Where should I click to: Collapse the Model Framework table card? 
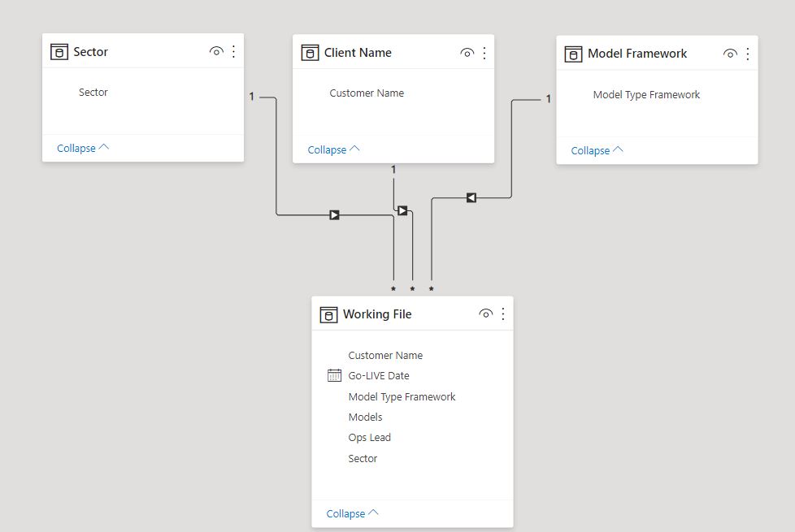click(x=597, y=150)
